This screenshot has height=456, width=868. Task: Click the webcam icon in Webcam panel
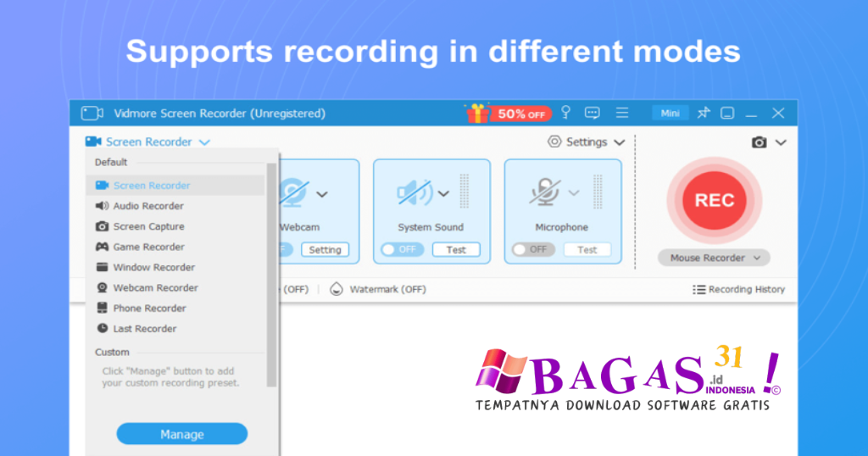(293, 192)
